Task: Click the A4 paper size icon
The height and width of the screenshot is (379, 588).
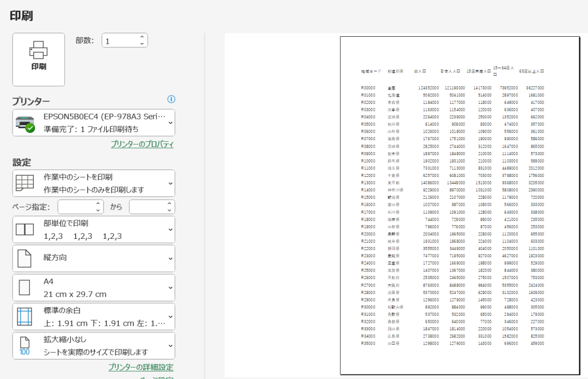Action: pyautogui.click(x=25, y=288)
